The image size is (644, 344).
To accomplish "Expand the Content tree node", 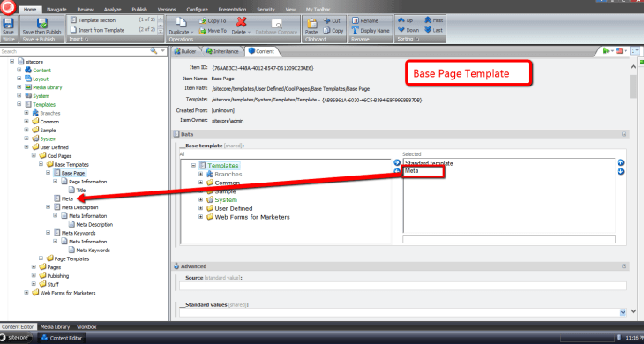I will [19, 70].
